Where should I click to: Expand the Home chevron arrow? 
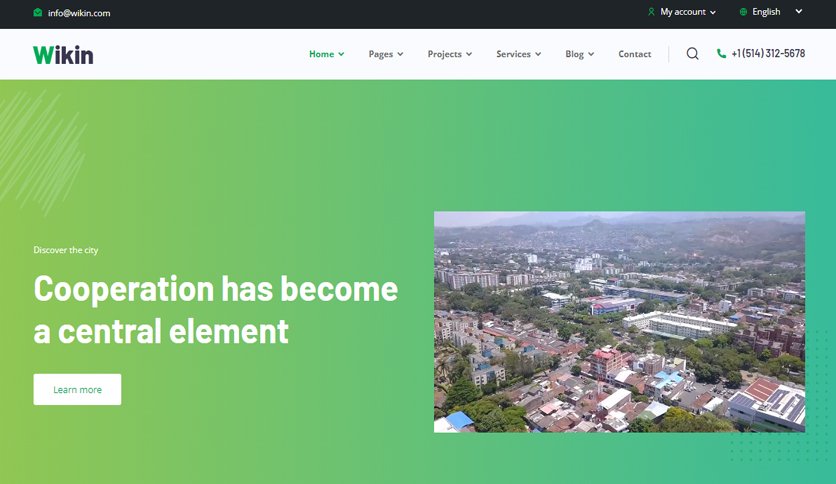tap(341, 54)
